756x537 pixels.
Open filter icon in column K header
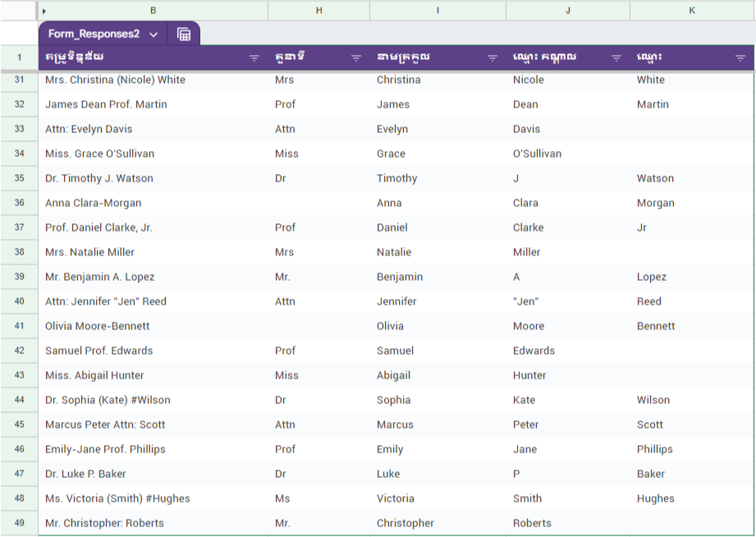[x=740, y=57]
